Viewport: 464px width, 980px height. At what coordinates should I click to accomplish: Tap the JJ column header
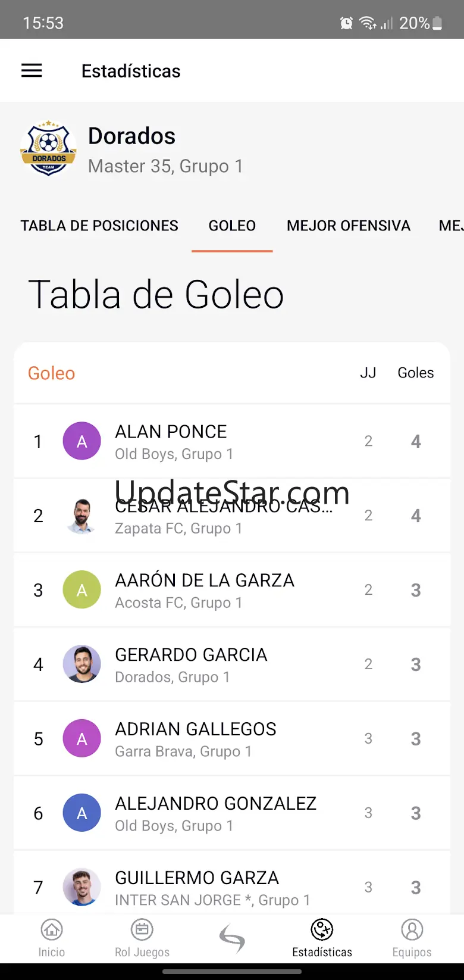point(368,373)
